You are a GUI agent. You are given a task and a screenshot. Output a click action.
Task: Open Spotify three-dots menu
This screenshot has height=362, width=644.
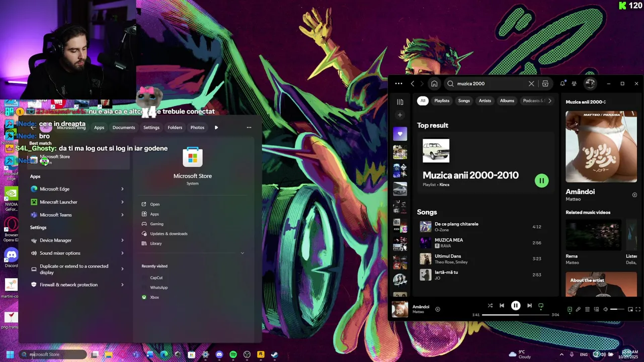(398, 83)
